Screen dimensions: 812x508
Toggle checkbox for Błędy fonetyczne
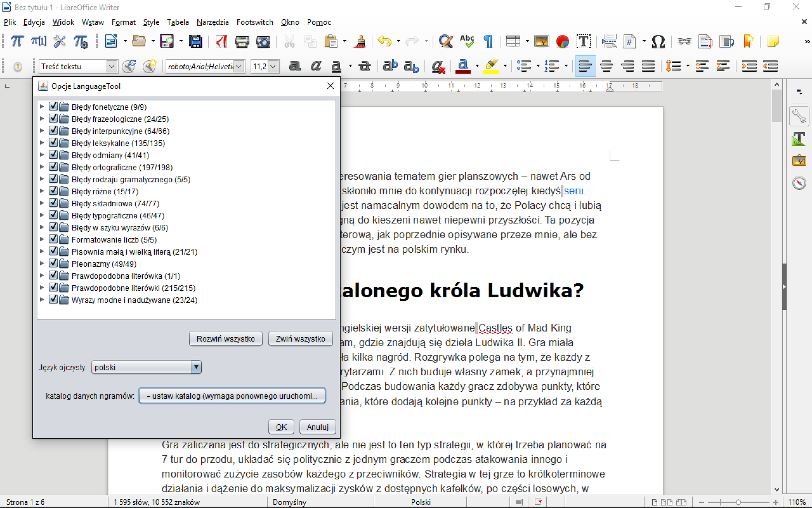(53, 106)
